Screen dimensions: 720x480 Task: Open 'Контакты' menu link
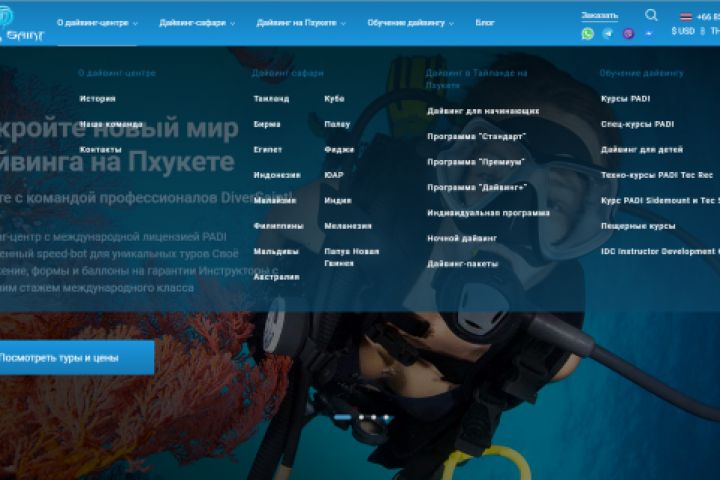[x=101, y=150]
